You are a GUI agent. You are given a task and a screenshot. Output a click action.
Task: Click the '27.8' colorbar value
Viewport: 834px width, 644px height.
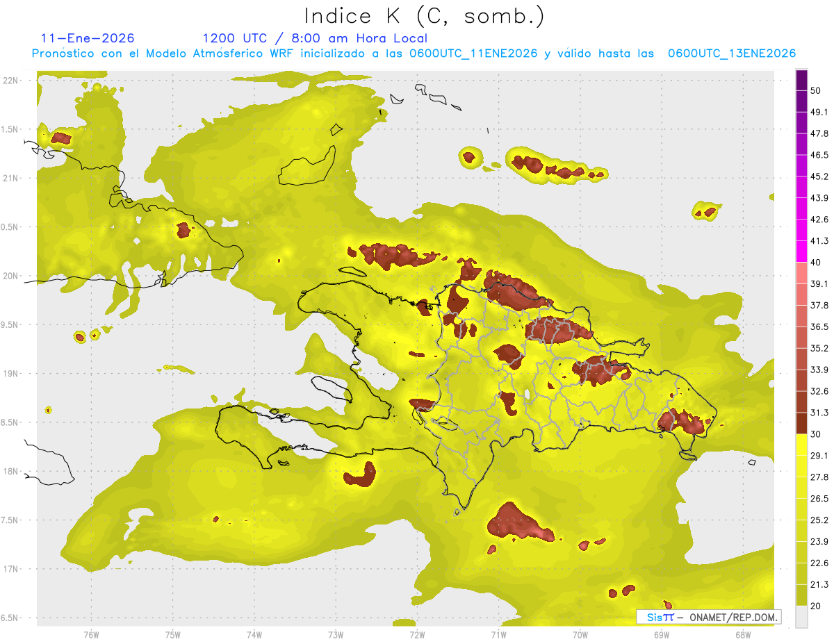pos(819,477)
